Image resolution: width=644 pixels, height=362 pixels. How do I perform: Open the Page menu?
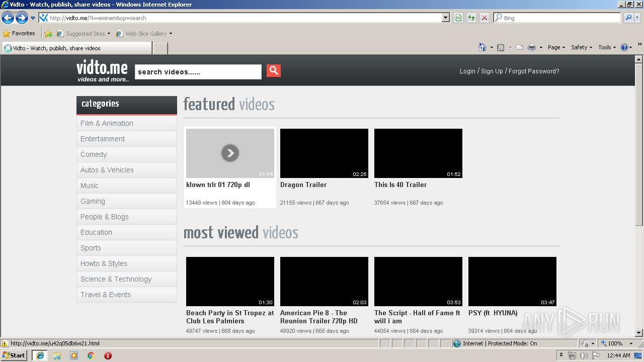[x=556, y=47]
